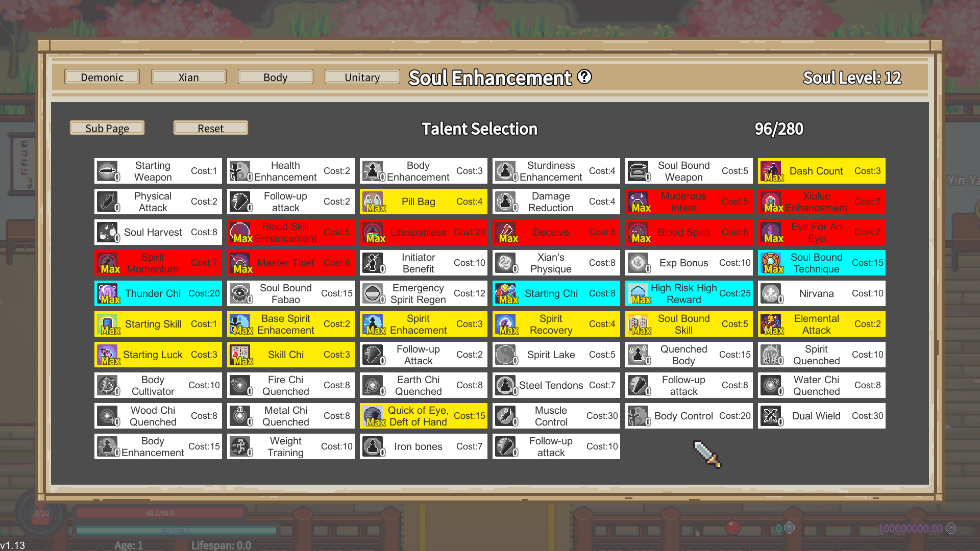Click the Weight Training talent icon
The image size is (980, 551).
[x=240, y=446]
